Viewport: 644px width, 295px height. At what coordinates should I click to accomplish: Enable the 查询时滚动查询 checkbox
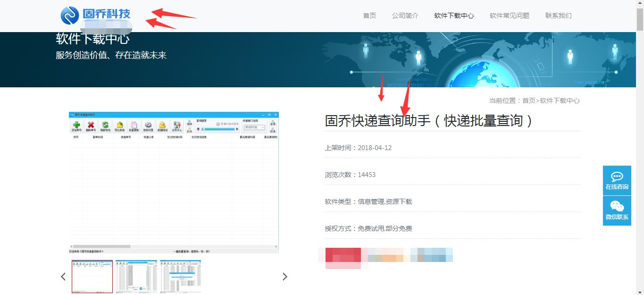[218, 124]
